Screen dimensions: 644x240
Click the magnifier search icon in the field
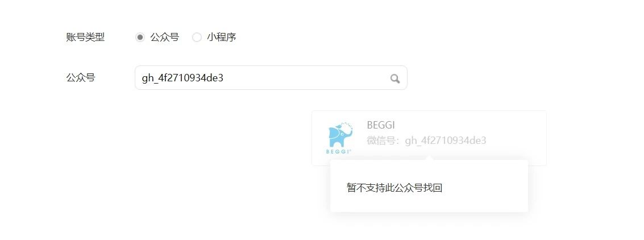pyautogui.click(x=394, y=78)
